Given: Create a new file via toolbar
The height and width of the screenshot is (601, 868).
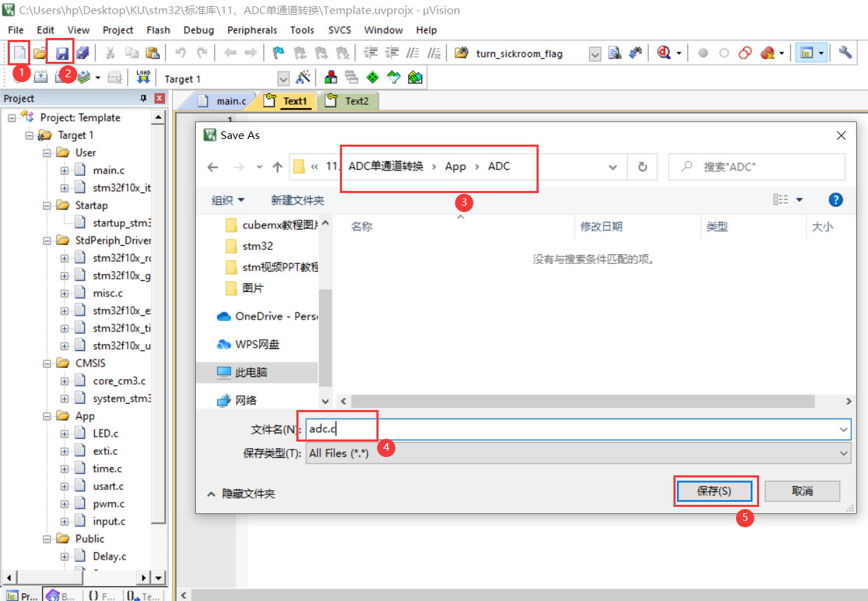Looking at the screenshot, I should pos(20,53).
